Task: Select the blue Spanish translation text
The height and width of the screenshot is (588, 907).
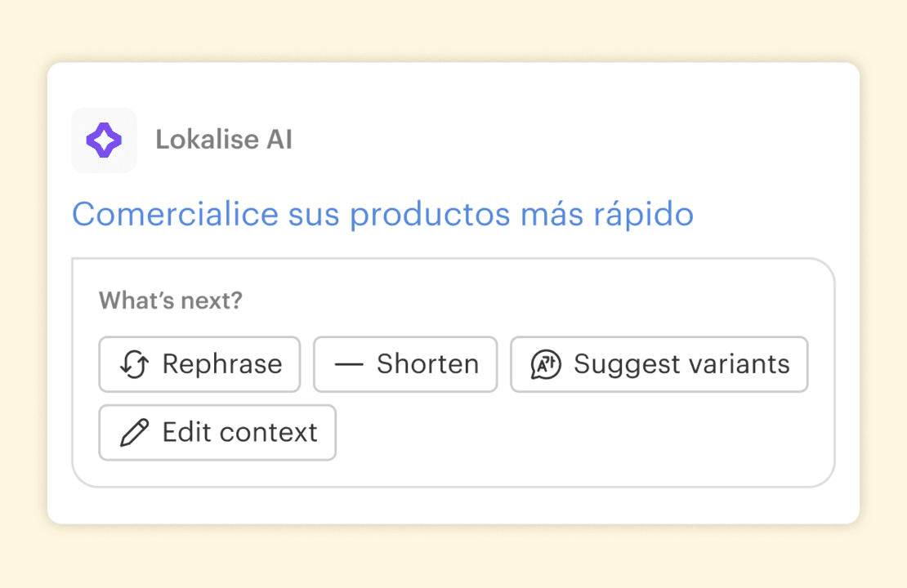Action: [382, 215]
